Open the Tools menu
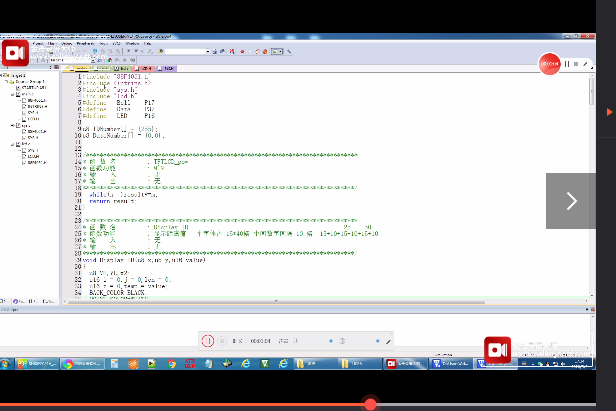616x411 pixels. point(103,44)
